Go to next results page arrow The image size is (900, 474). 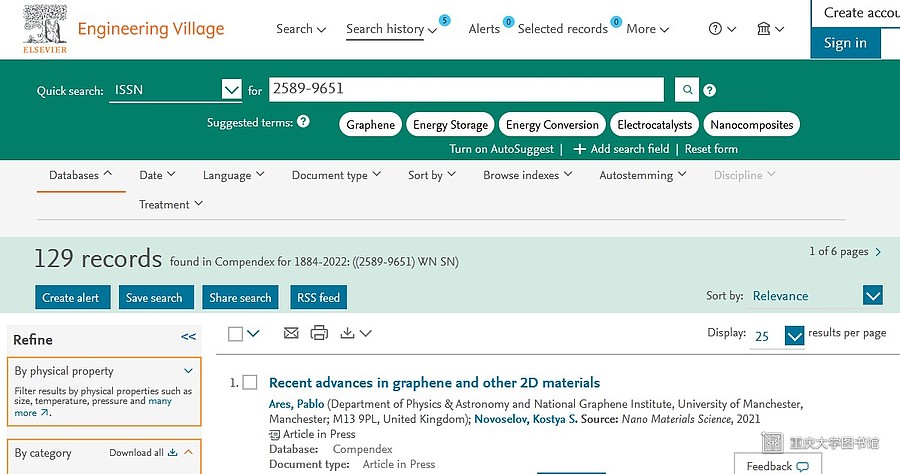point(878,252)
